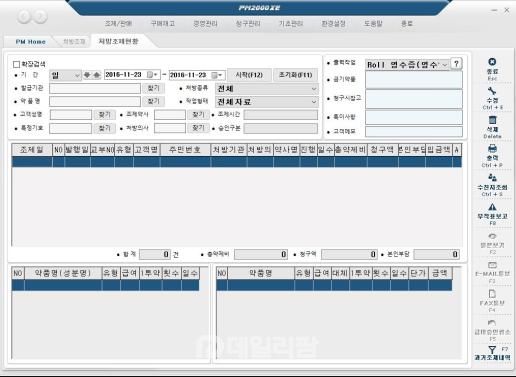
Task: Click the E-MAIL envelope icon
Action: tap(492, 265)
